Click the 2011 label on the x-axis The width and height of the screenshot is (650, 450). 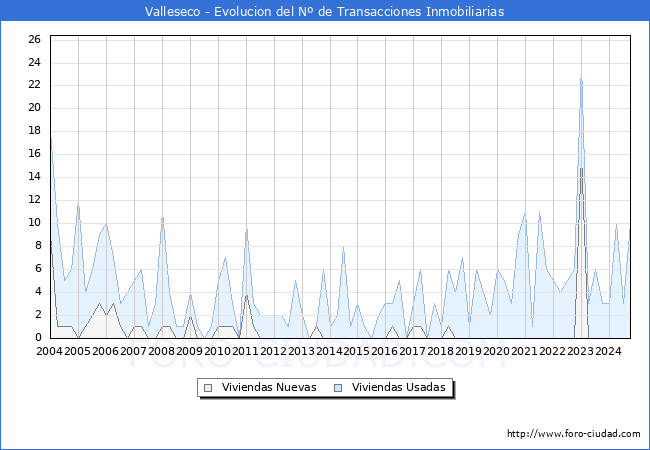coord(245,351)
